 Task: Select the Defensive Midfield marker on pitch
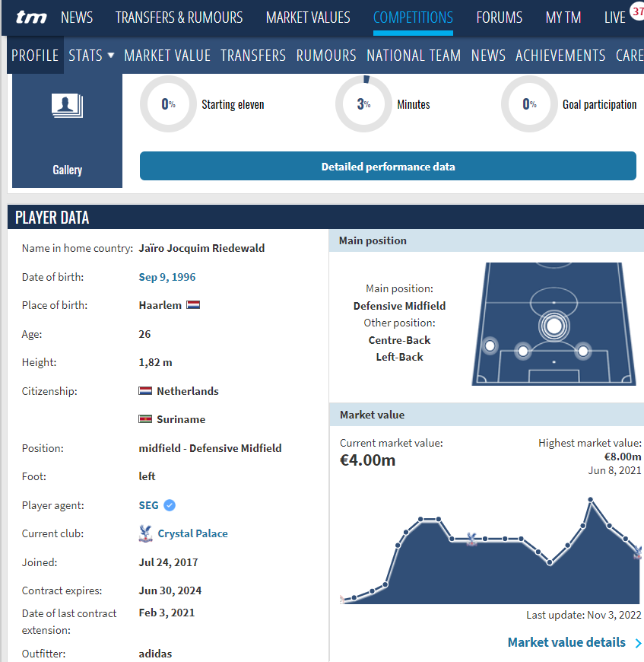point(554,326)
